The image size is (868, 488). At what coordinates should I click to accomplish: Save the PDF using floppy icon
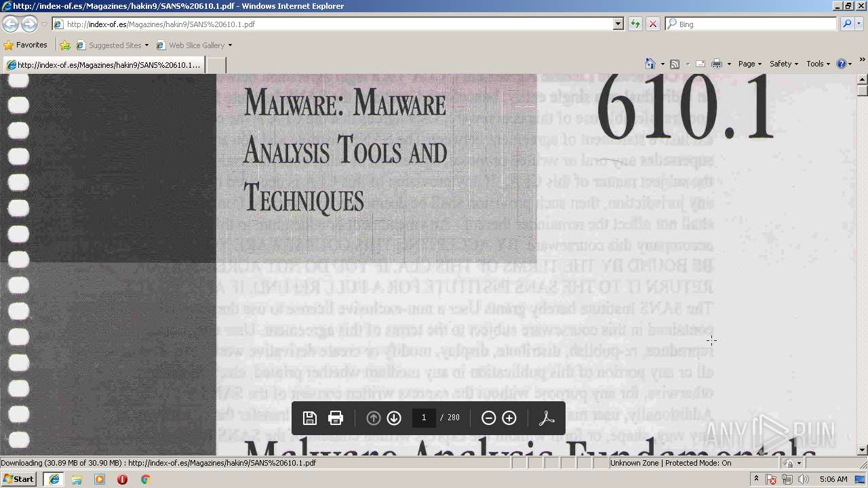coord(310,418)
